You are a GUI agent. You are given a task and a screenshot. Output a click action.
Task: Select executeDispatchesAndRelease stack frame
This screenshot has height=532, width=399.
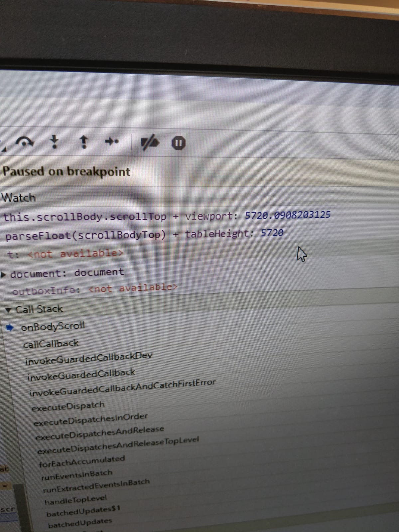pos(100,433)
